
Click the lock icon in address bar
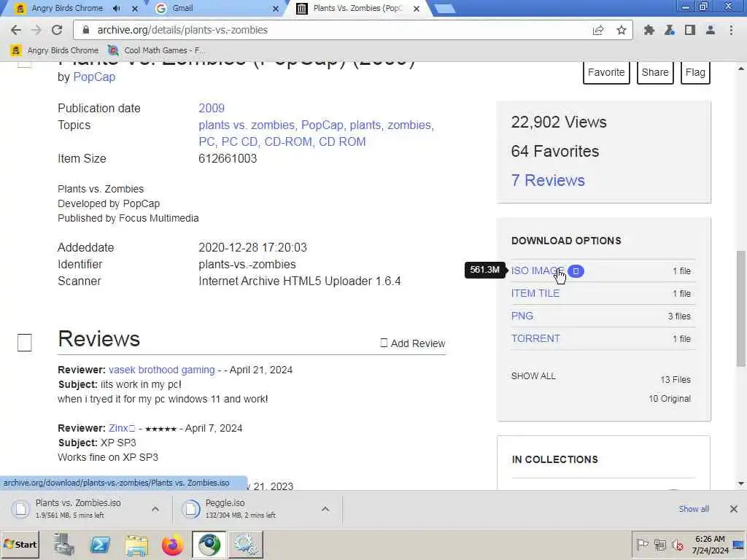pyautogui.click(x=86, y=29)
